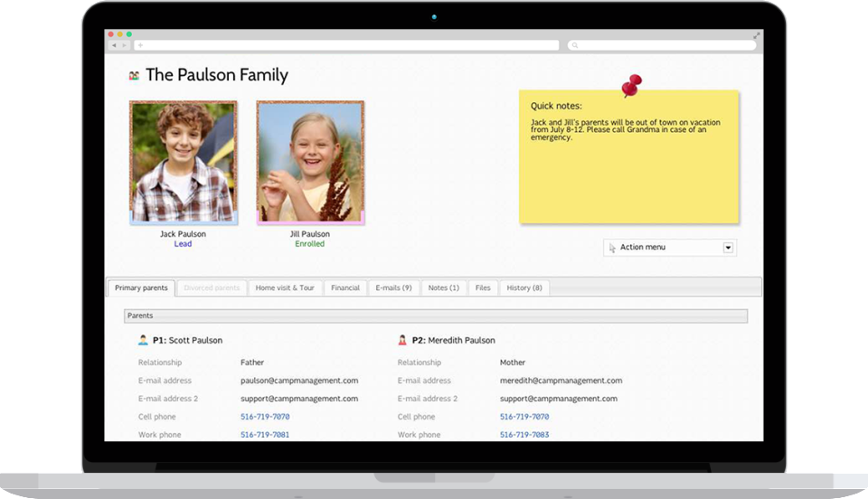Click the Jill Paulson name label

tap(309, 234)
